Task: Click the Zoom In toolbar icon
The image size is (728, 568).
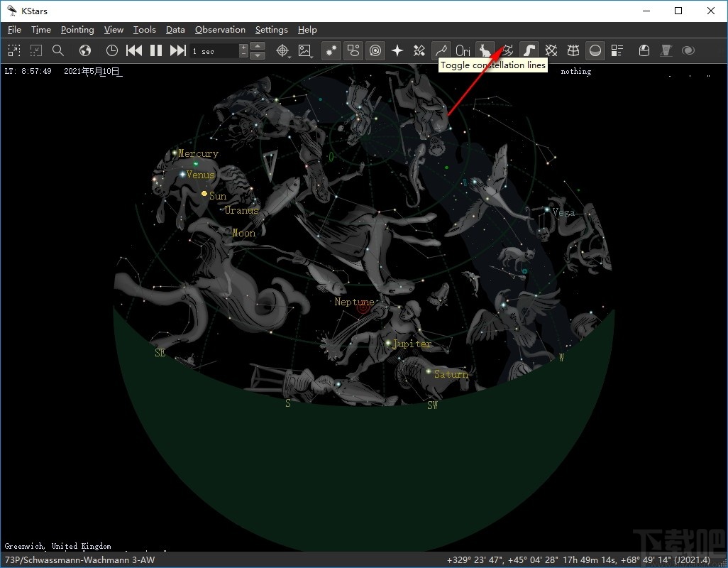Action: (x=14, y=50)
